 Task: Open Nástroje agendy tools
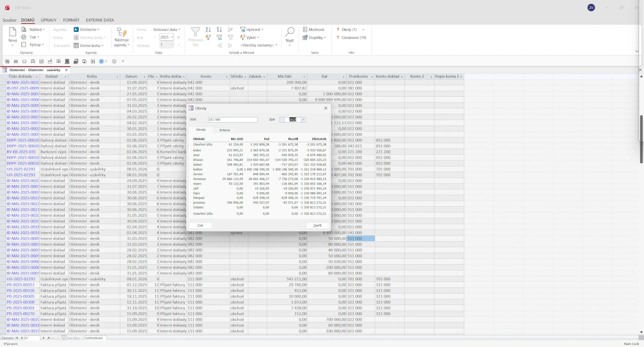pos(122,37)
